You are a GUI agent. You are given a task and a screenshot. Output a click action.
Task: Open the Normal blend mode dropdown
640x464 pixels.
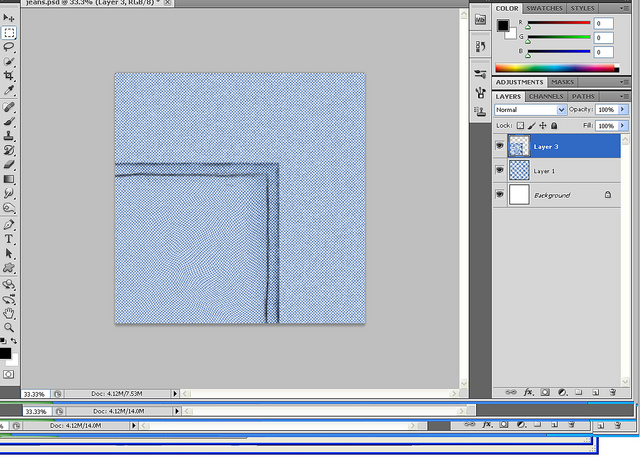point(530,110)
